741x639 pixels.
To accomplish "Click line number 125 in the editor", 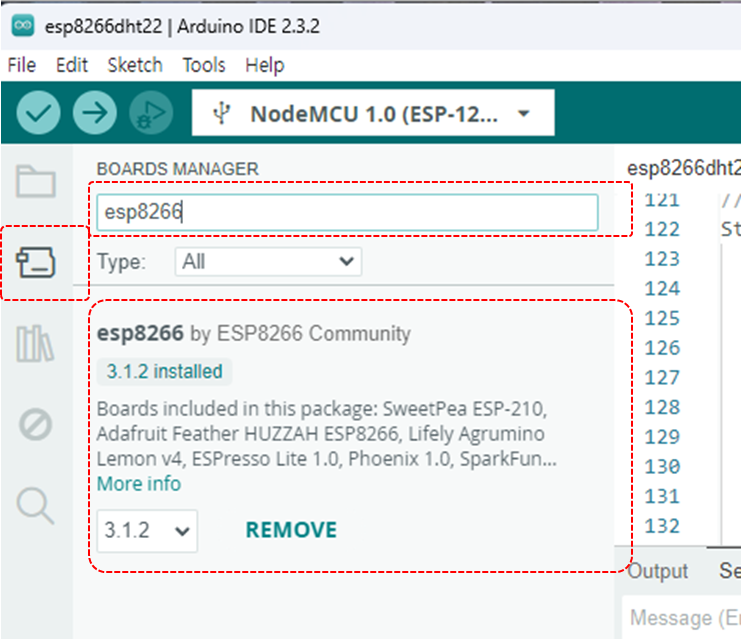I will [662, 319].
